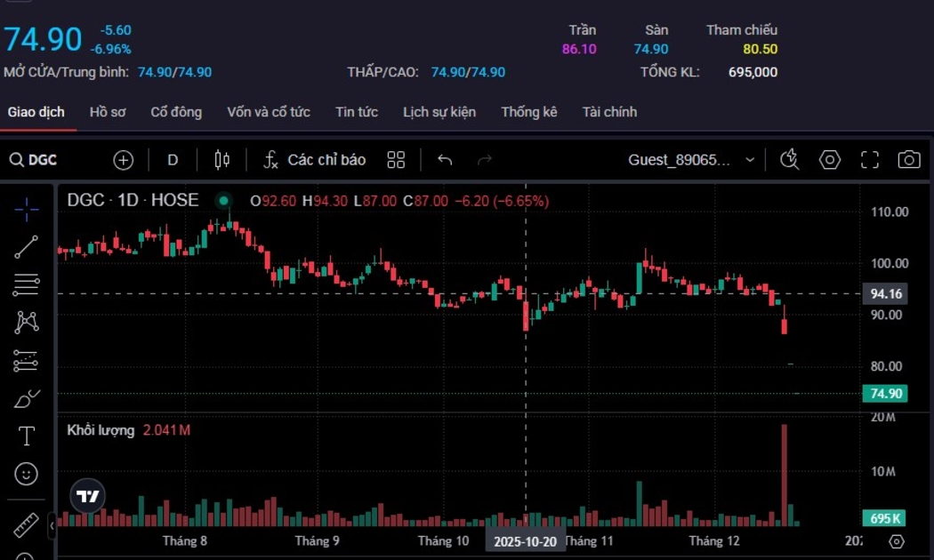This screenshot has width=934, height=560.
Task: Select the text annotation tool
Action: coord(27,436)
